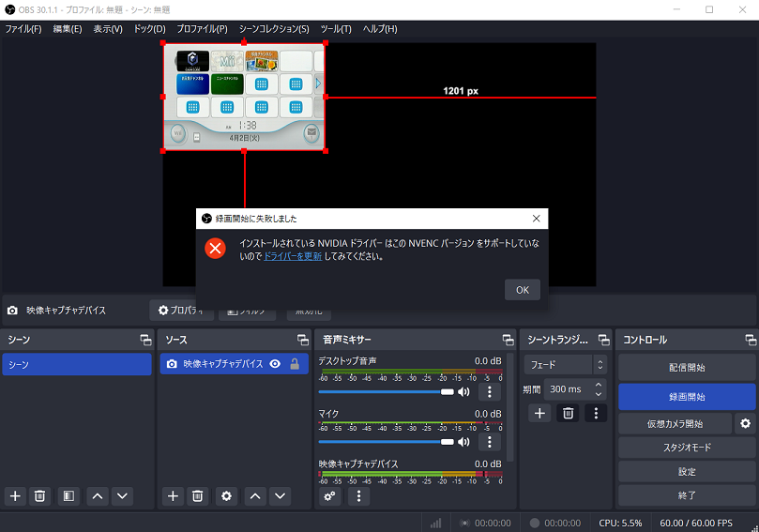759x532 pixels.
Task: Open デスクトップ音声 three-dot options menu
Action: [x=490, y=391]
